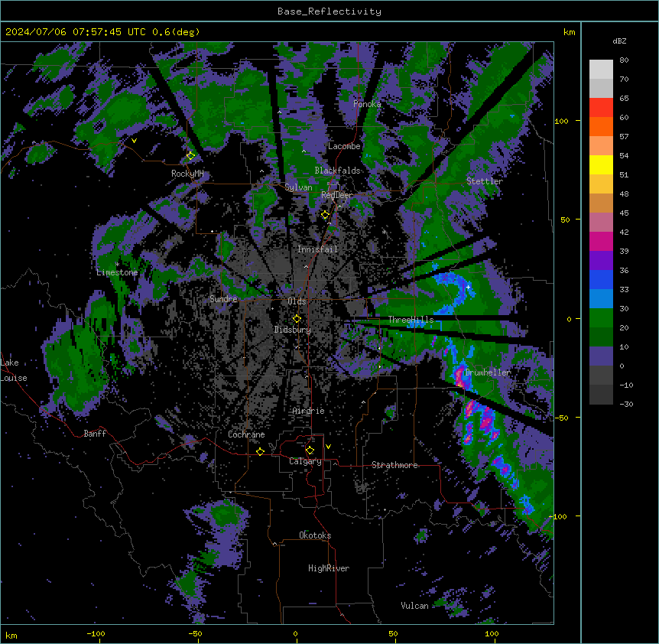The height and width of the screenshot is (644, 659).
Task: Select the Drumheller city label
Action: [x=488, y=372]
